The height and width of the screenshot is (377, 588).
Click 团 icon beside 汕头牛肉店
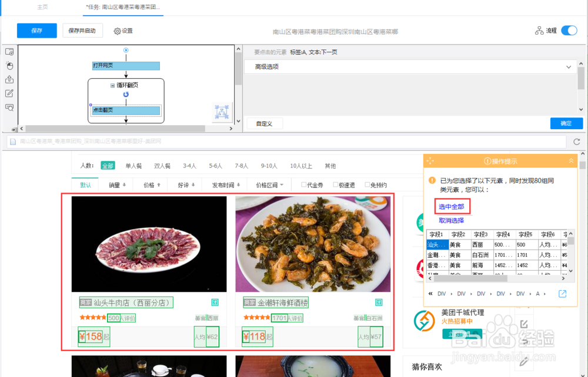215,302
